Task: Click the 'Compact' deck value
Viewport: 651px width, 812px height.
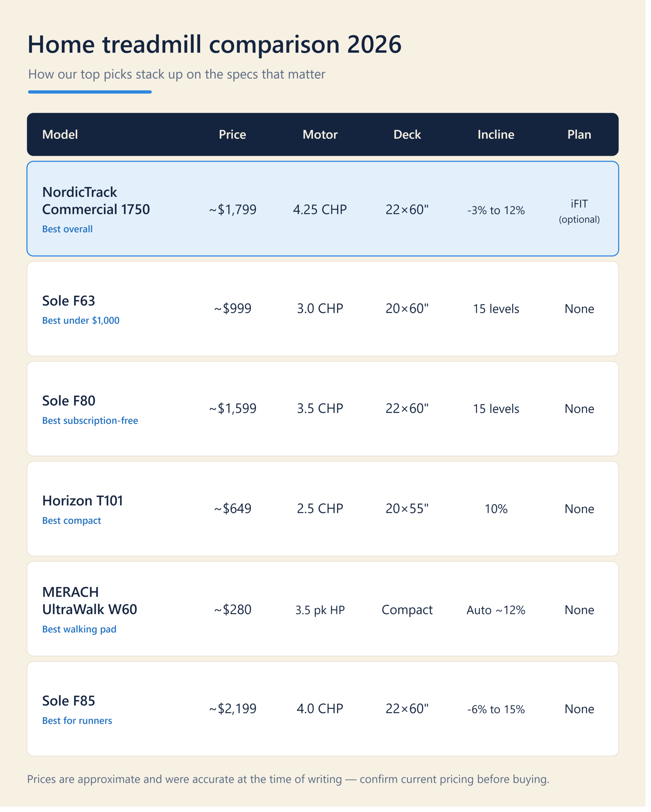Action: coord(410,615)
